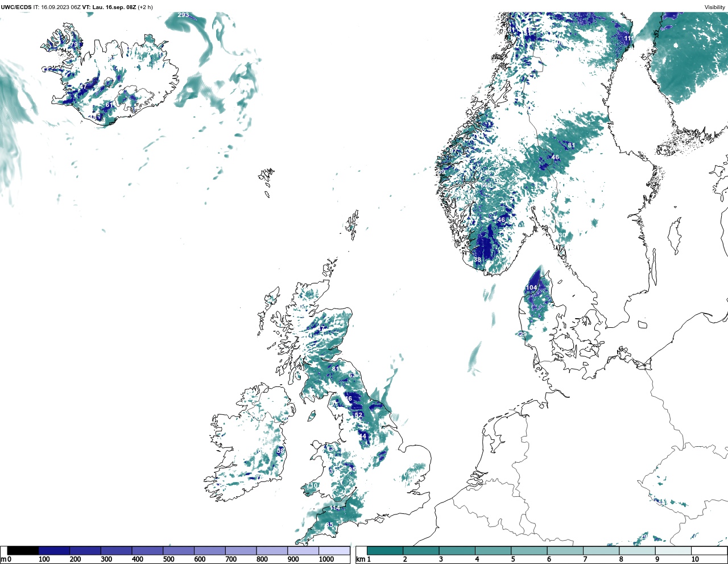728x564 pixels.
Task: Click the 900–1000 m pale swatch
Action: click(303, 550)
